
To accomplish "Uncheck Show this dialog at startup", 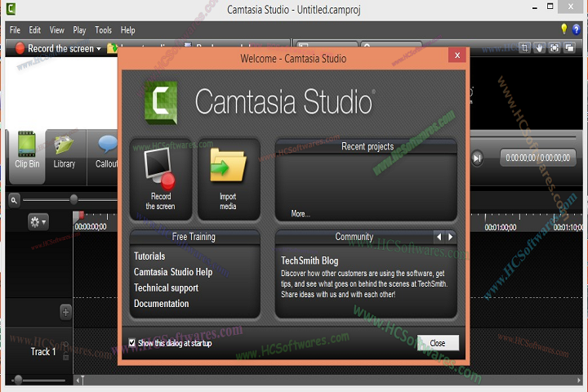I will click(x=133, y=343).
